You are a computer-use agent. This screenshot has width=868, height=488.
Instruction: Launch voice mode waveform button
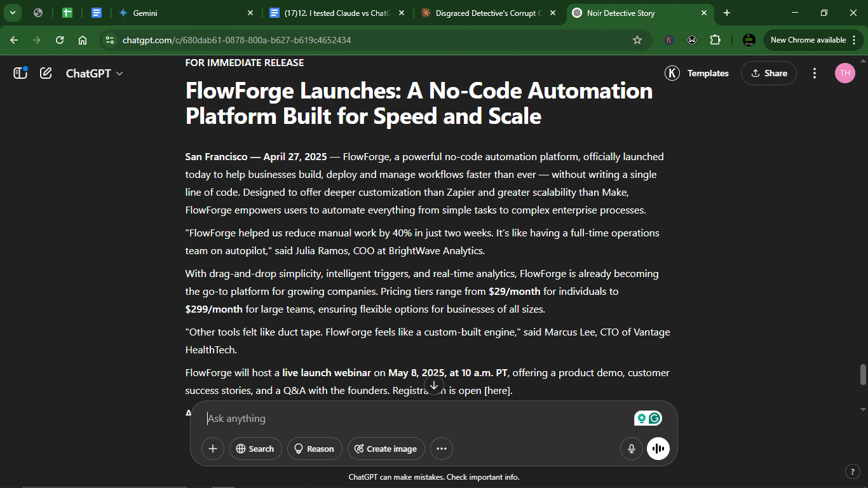[x=658, y=449]
